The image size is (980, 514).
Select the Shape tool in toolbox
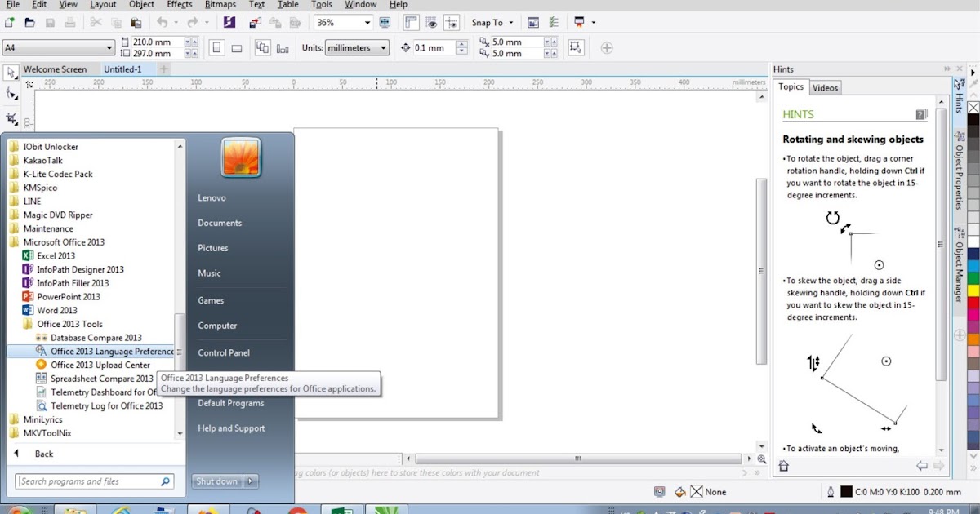pos(11,95)
